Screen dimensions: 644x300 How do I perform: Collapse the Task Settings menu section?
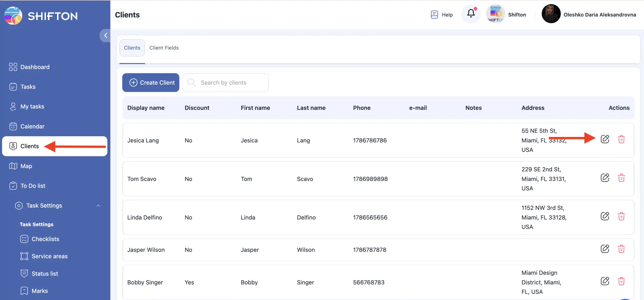98,206
